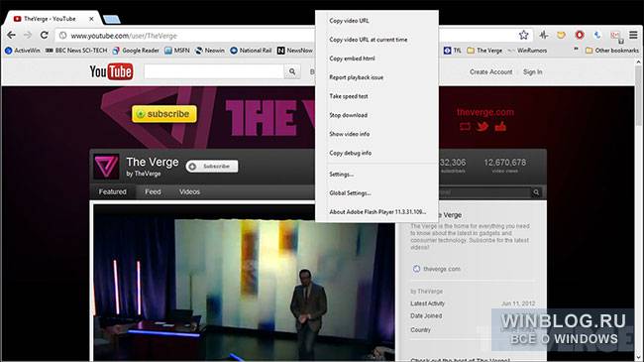Click the bookmark star icon in address bar

tap(523, 35)
